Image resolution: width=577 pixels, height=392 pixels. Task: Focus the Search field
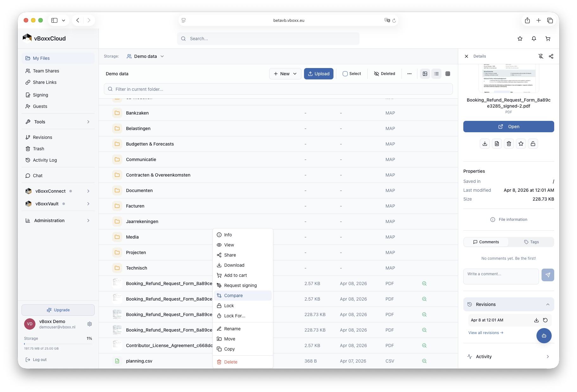pos(268,39)
